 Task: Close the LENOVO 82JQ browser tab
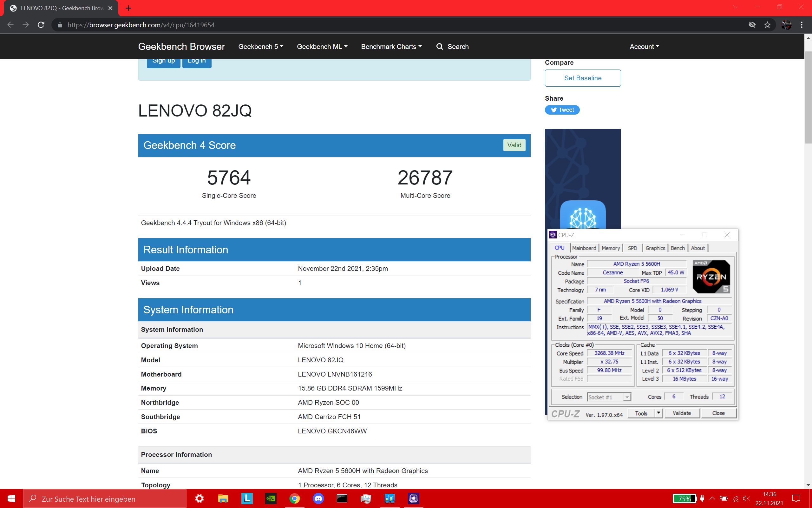(110, 8)
